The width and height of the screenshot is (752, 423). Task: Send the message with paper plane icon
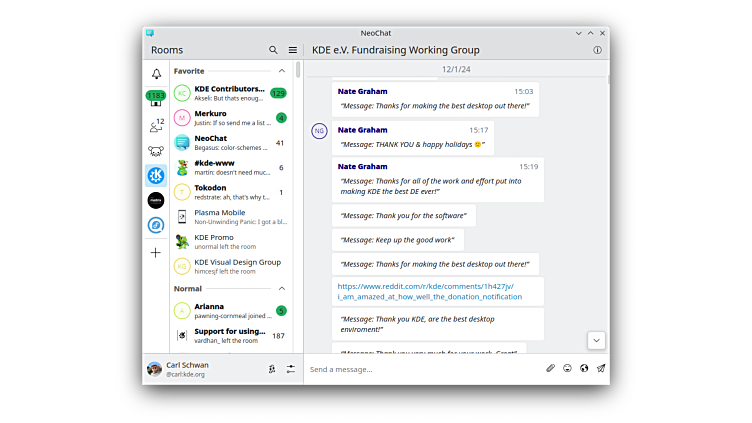coord(601,369)
